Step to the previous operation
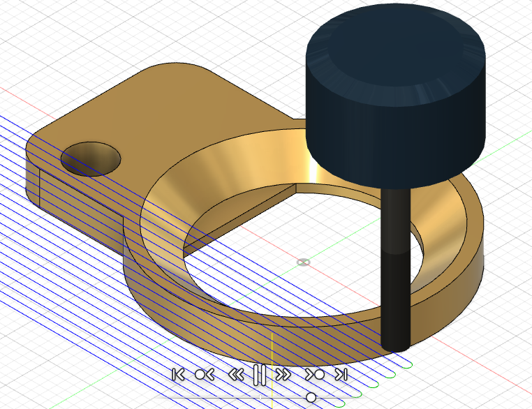The image size is (532, 409). tap(205, 375)
